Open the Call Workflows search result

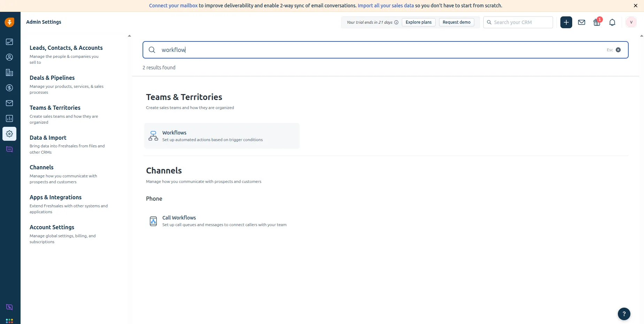[222, 221]
